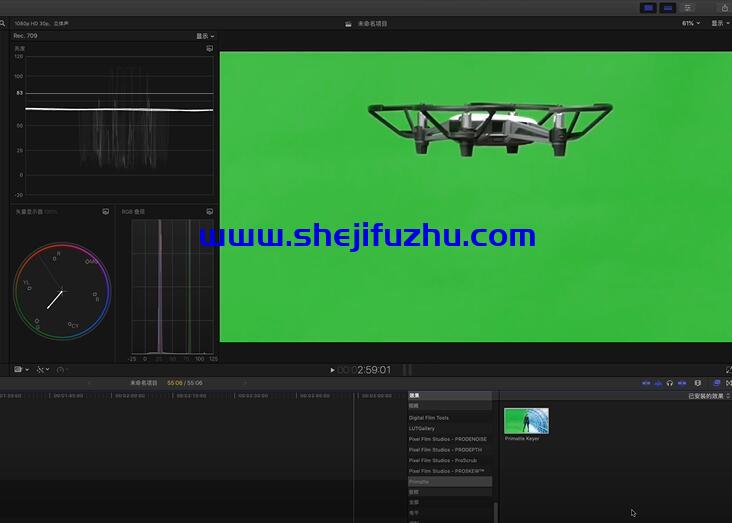Image resolution: width=732 pixels, height=523 pixels.
Task: Open the waveform scope settings icon
Action: [x=210, y=48]
